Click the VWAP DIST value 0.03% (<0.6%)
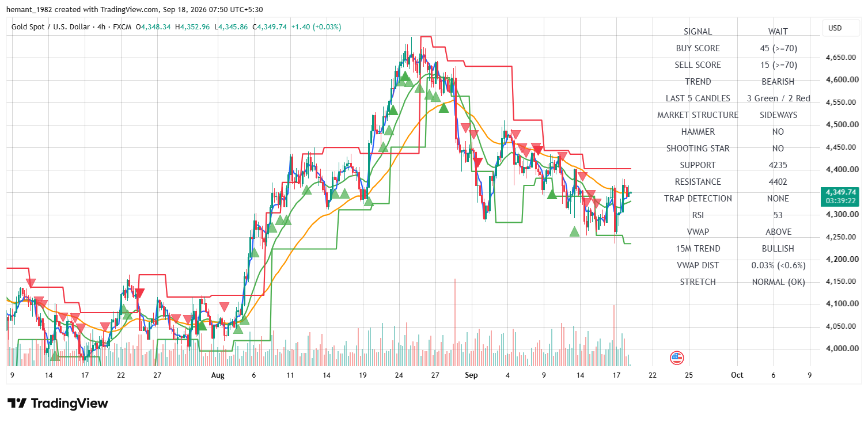 (778, 265)
